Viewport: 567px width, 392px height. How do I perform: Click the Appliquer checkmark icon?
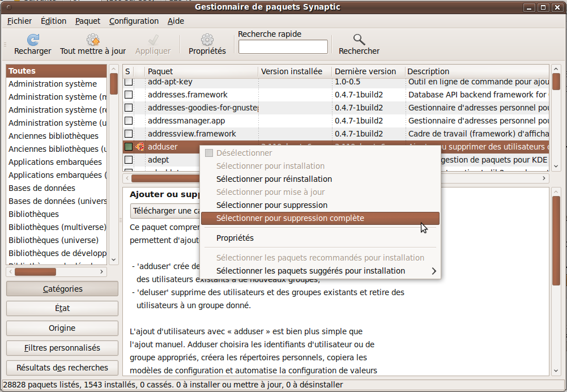[x=153, y=40]
